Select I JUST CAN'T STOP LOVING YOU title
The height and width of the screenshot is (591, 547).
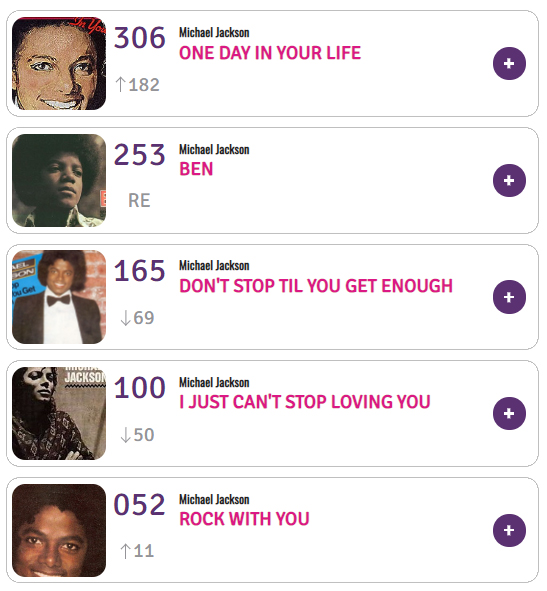pos(305,402)
